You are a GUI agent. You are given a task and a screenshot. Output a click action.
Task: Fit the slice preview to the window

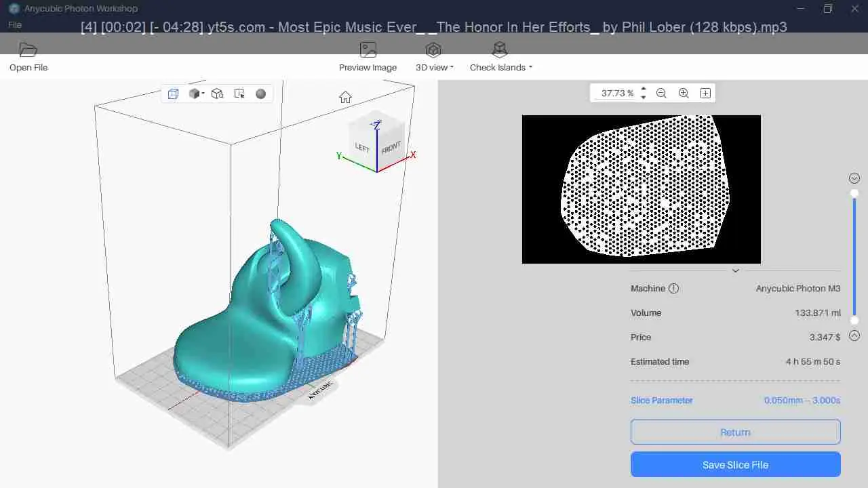pos(705,94)
